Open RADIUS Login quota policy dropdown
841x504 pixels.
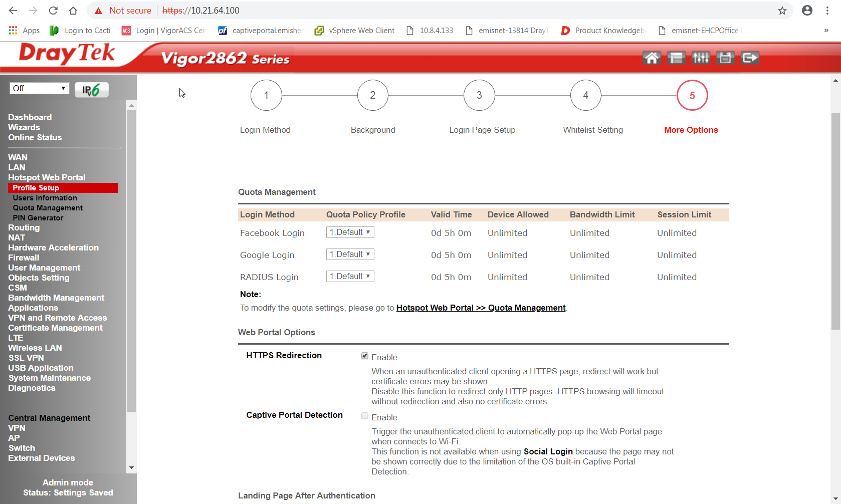pyautogui.click(x=350, y=277)
